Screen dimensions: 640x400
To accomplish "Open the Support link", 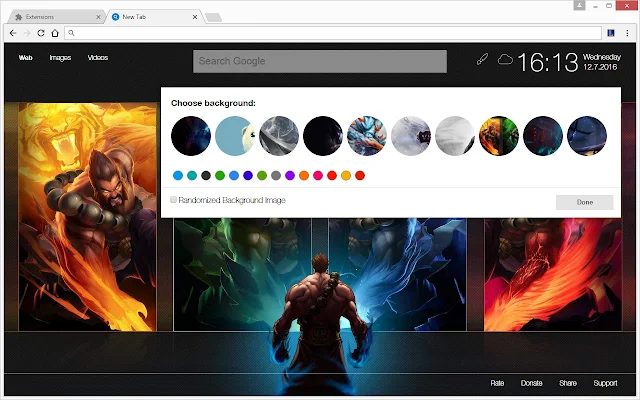I will (x=605, y=383).
